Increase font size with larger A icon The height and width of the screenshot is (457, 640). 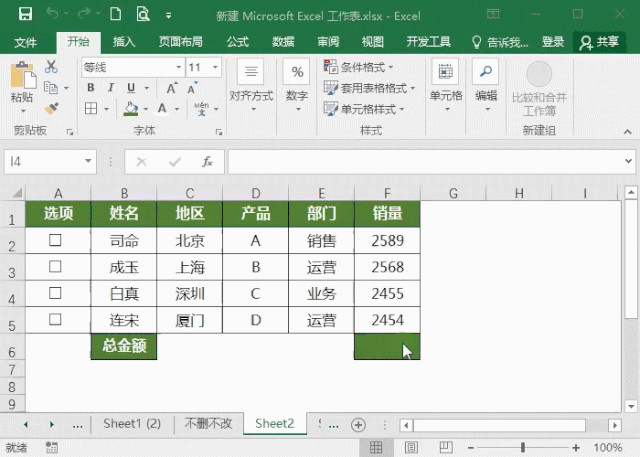tap(171, 88)
